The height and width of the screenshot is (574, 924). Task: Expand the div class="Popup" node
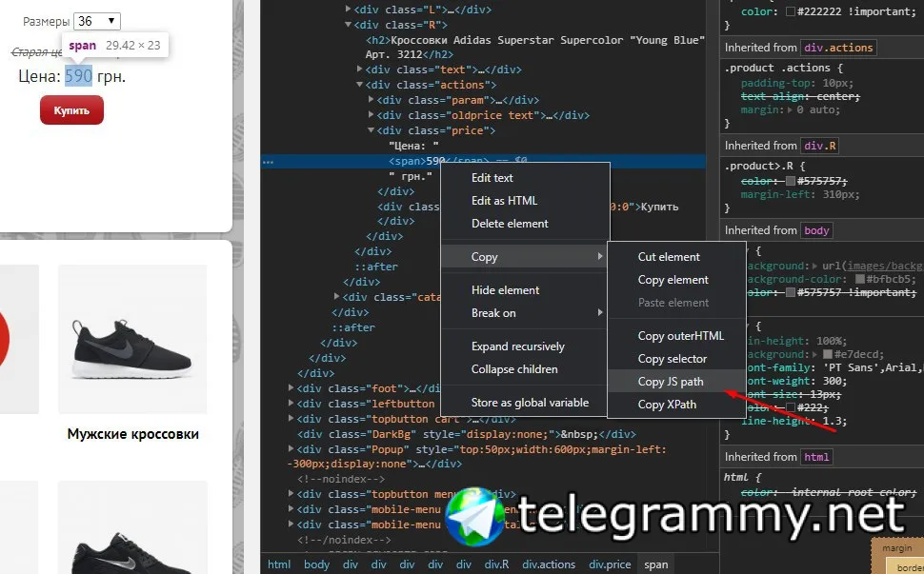tap(291, 450)
